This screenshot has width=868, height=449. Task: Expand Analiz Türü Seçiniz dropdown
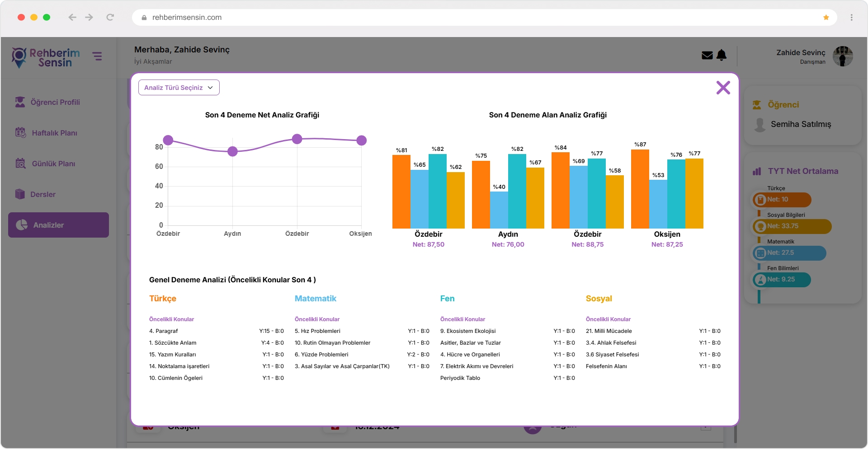179,88
